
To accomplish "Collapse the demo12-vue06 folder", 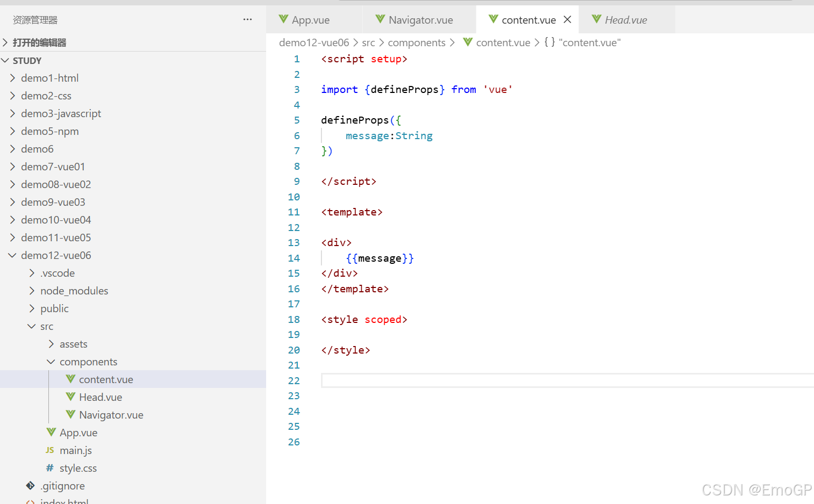I will (x=12, y=255).
